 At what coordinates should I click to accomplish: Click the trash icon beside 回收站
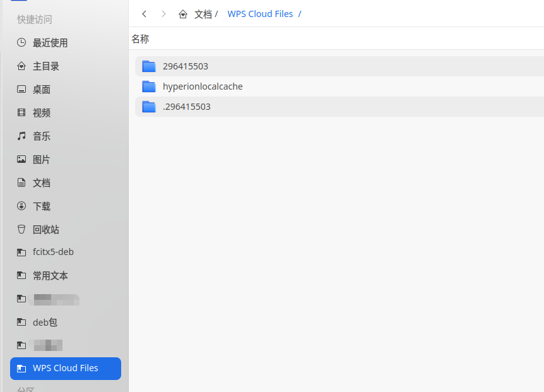coord(21,229)
